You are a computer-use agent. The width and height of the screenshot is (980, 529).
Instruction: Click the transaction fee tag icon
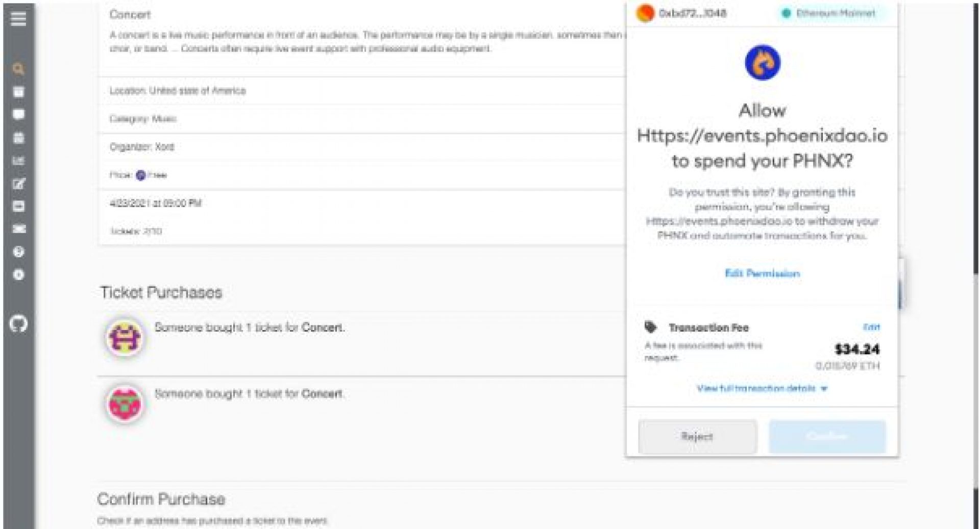[650, 327]
